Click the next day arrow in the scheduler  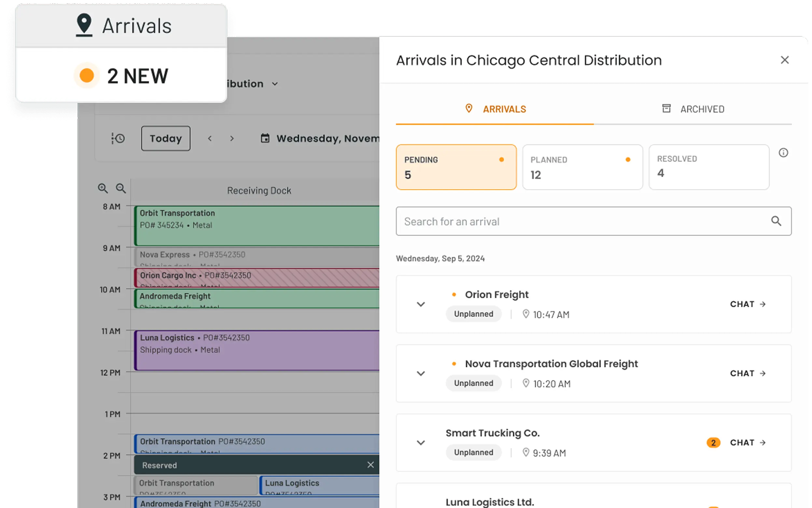pos(232,138)
